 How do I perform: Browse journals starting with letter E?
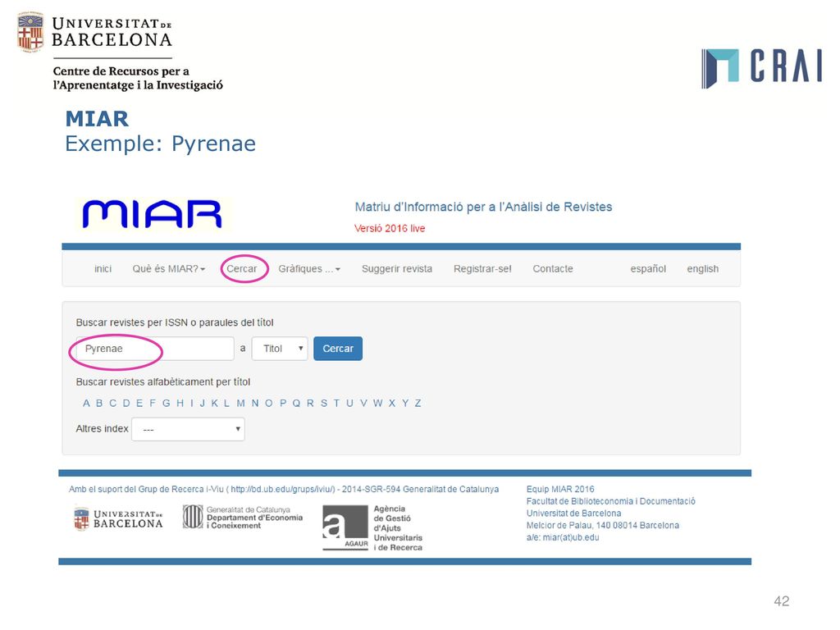point(139,404)
